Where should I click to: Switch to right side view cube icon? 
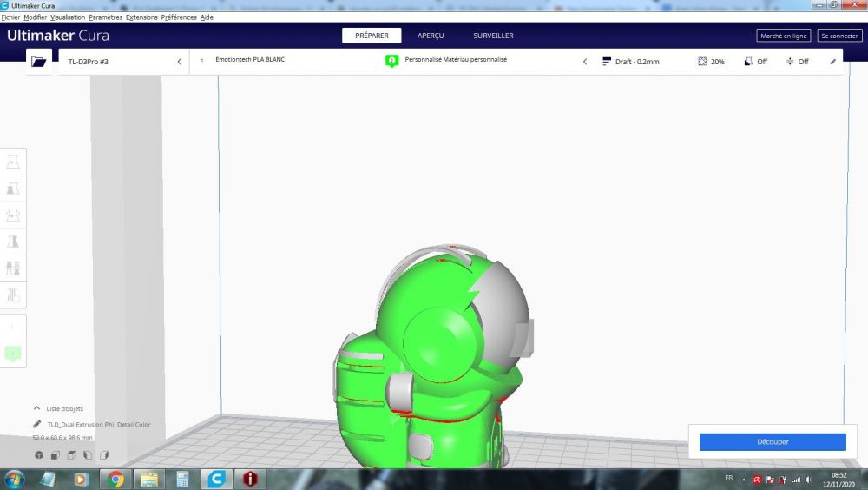coord(103,455)
